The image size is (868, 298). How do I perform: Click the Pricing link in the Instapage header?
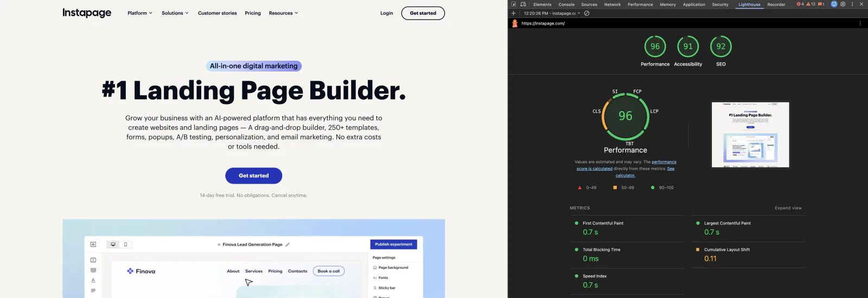[253, 13]
